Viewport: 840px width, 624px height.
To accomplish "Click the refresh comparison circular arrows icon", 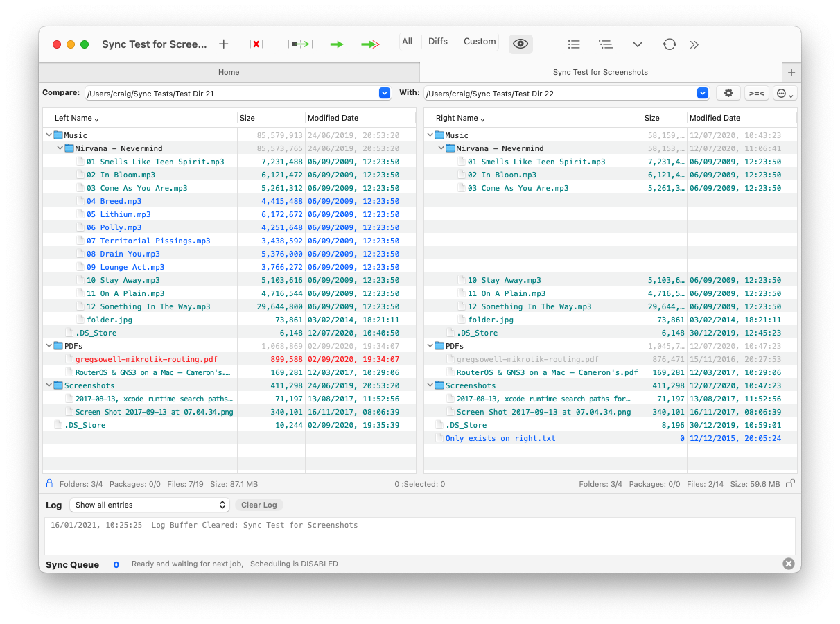I will (x=669, y=44).
